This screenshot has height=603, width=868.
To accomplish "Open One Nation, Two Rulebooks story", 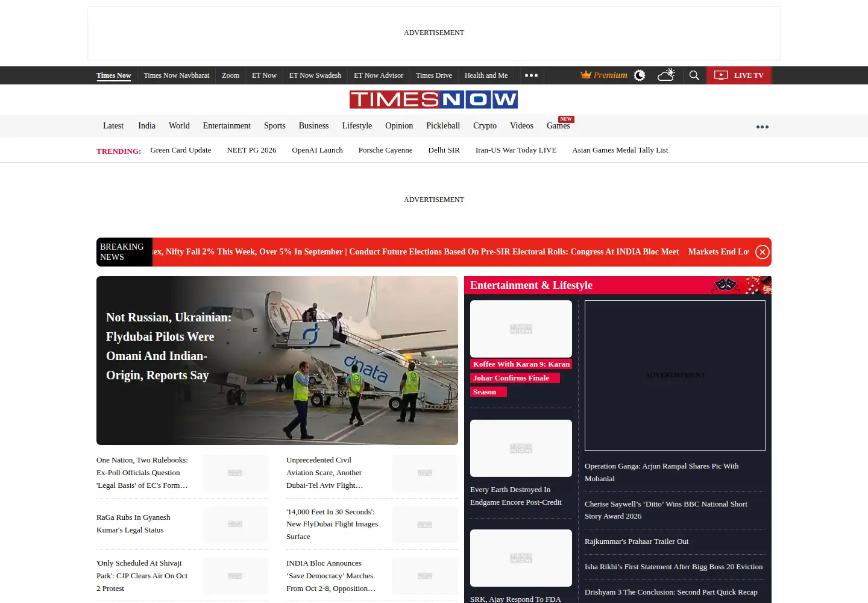I will tap(142, 473).
